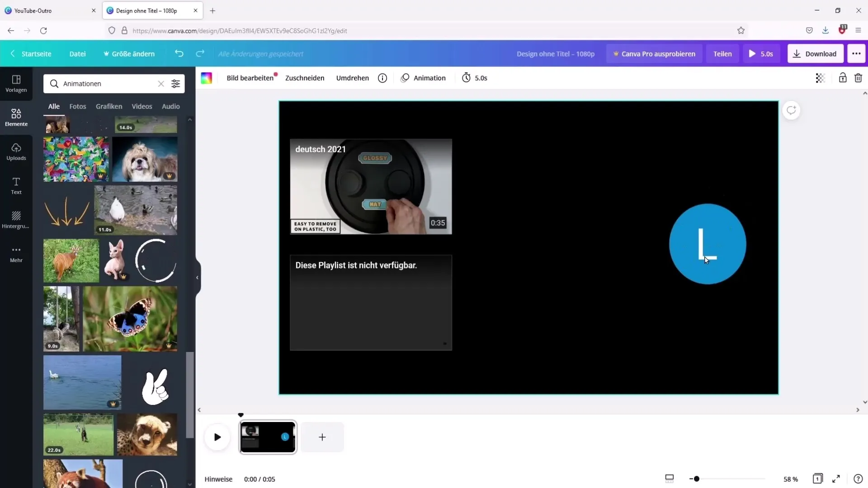
Task: Open the Uploads sidebar panel
Action: (x=16, y=152)
